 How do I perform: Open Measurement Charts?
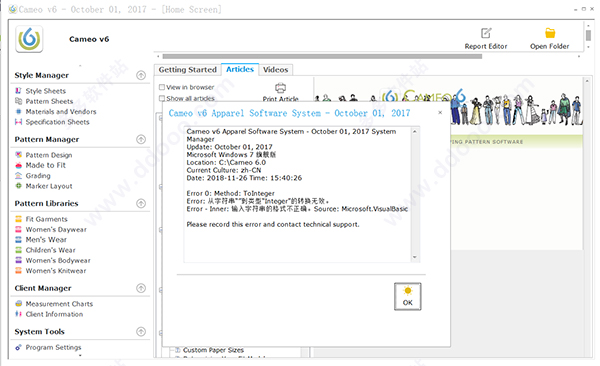59,304
